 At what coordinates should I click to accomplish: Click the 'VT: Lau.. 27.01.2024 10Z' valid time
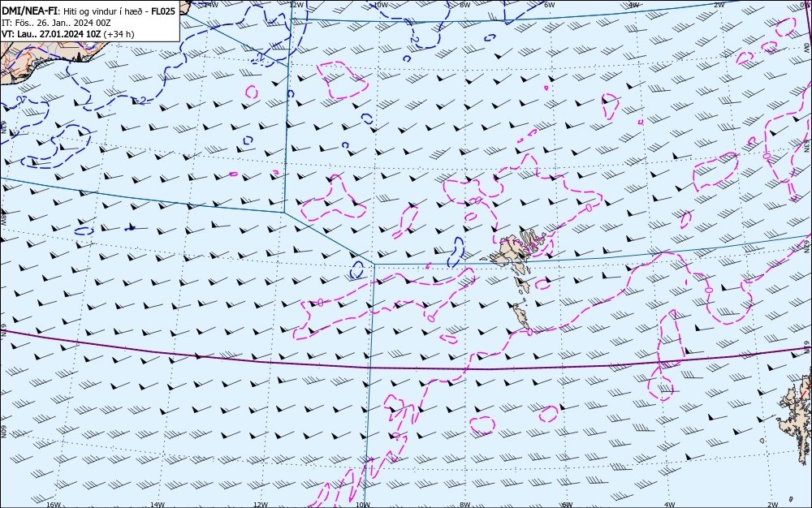[x=51, y=34]
